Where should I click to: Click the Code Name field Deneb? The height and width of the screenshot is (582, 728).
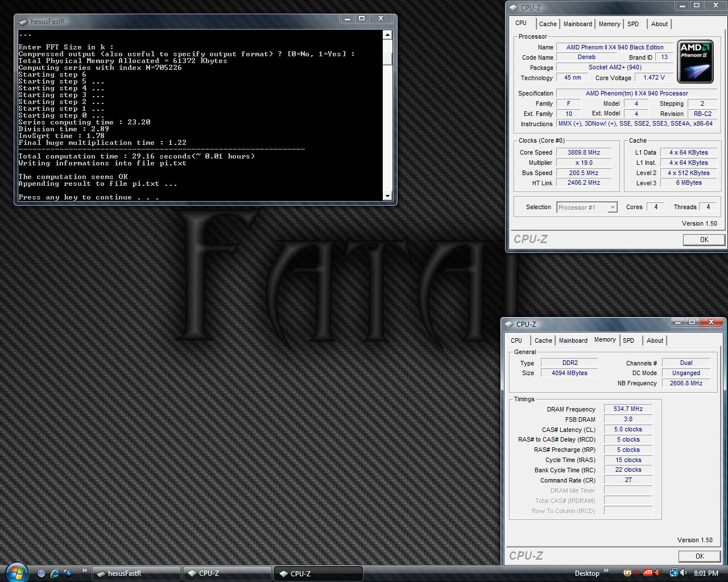(x=586, y=57)
